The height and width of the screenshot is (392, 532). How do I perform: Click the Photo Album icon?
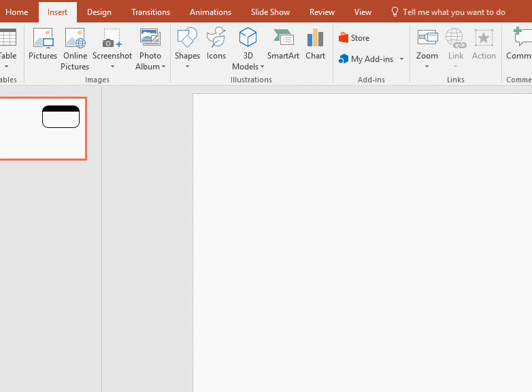point(150,37)
